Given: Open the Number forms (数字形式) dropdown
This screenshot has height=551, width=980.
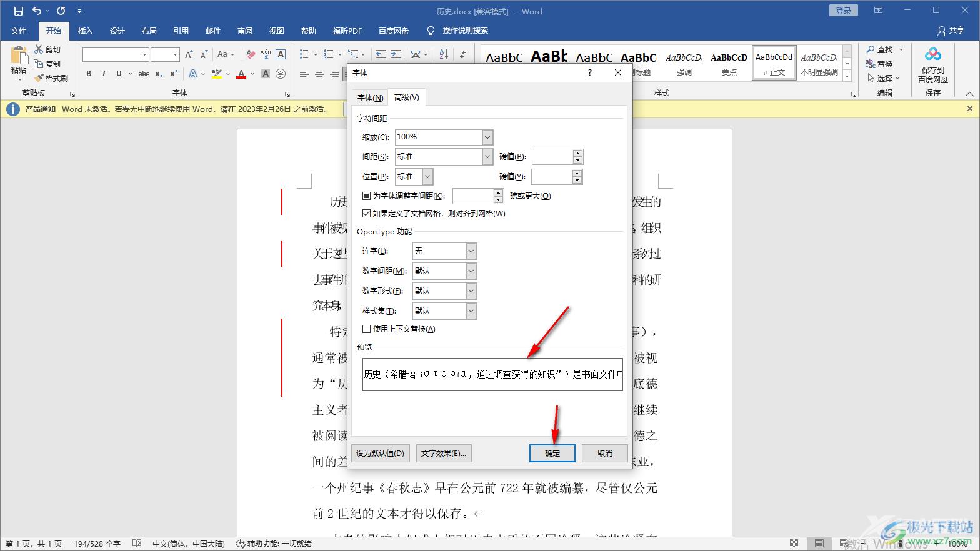Looking at the screenshot, I should click(x=471, y=291).
